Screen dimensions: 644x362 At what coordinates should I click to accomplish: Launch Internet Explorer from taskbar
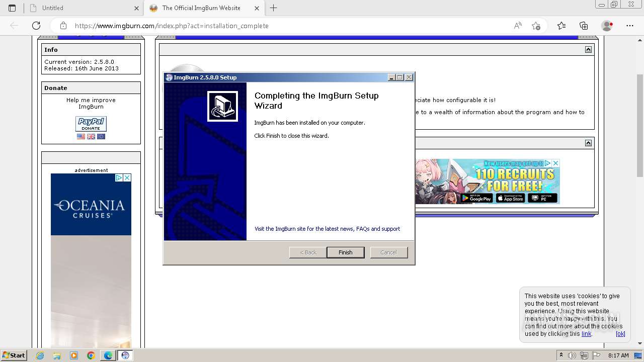[40, 355]
